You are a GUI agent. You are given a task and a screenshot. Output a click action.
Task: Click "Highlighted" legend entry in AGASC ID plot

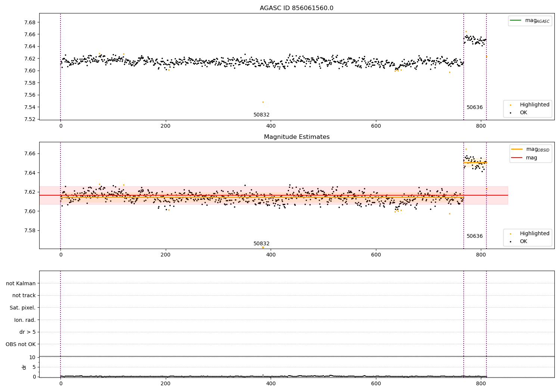530,105
